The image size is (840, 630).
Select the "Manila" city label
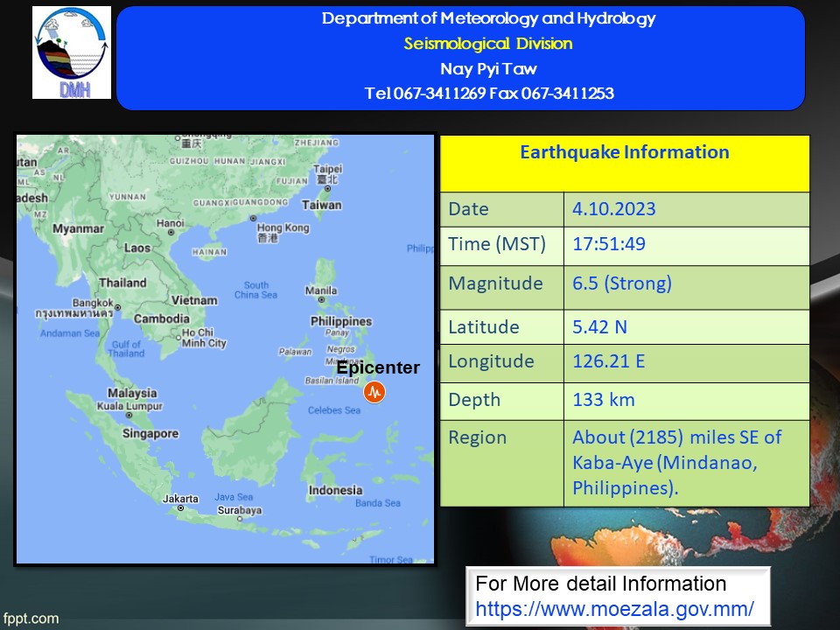(321, 290)
